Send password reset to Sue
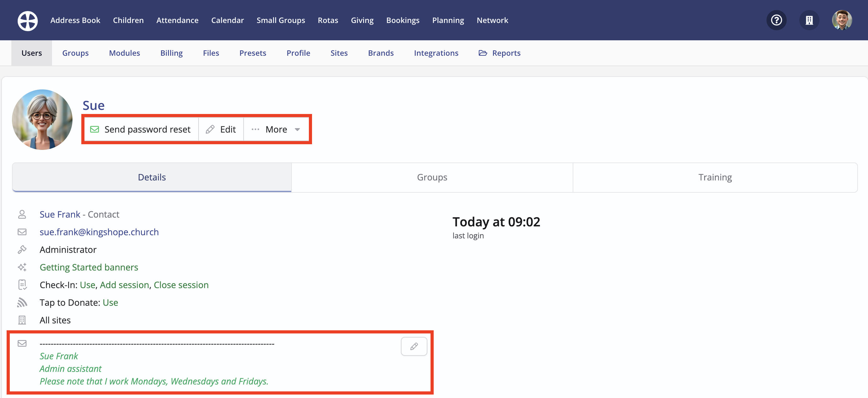This screenshot has width=868, height=398. click(x=141, y=129)
